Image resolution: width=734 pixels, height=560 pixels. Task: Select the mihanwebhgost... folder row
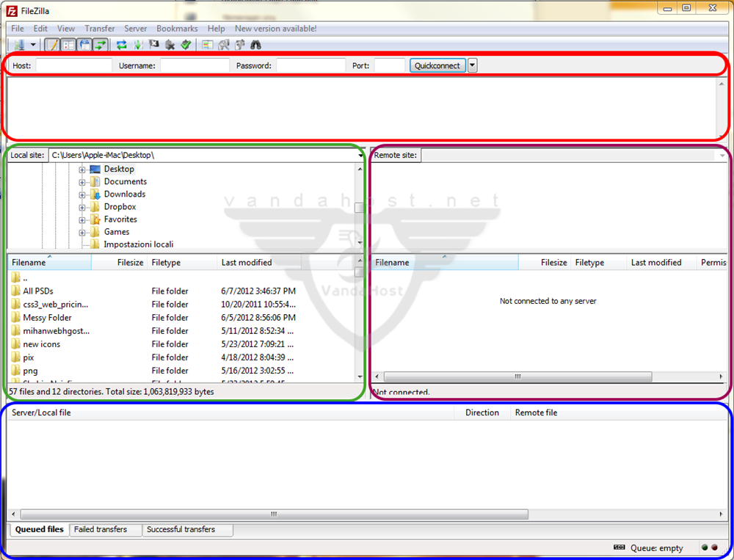181,331
